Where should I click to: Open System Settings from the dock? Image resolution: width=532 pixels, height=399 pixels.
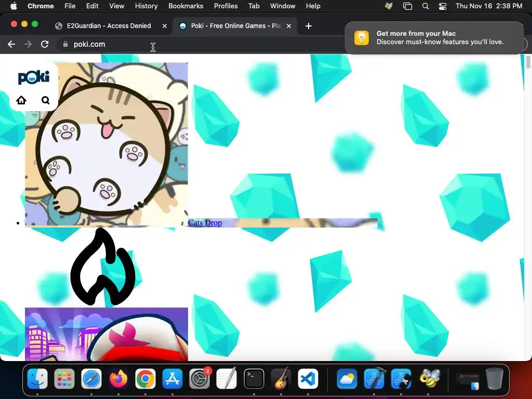coord(199,379)
